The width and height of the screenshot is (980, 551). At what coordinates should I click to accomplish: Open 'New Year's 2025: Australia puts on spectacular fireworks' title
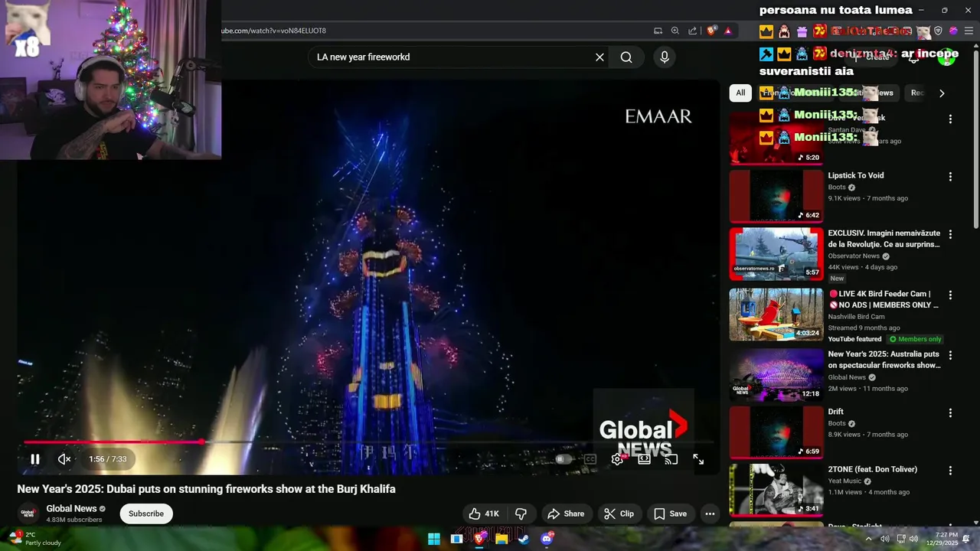pyautogui.click(x=884, y=360)
